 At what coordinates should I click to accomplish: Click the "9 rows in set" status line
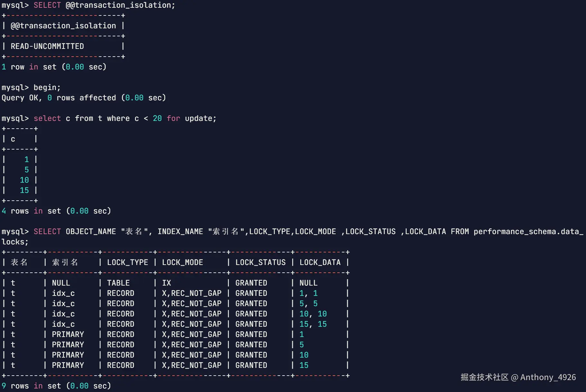[x=56, y=386]
